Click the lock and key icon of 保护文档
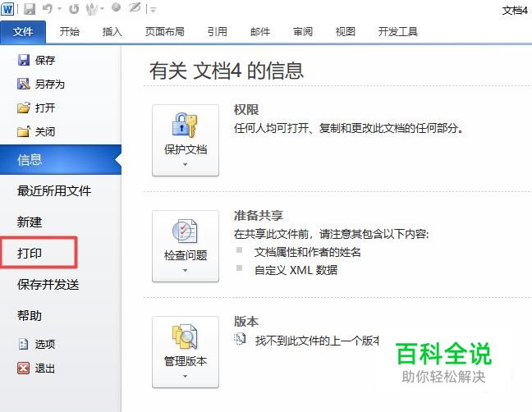The image size is (532, 412). point(185,126)
